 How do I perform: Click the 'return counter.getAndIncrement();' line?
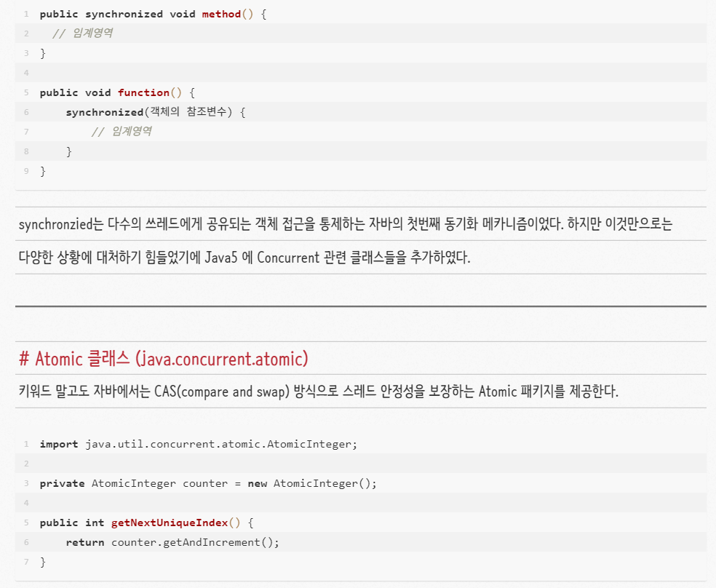pos(172,542)
